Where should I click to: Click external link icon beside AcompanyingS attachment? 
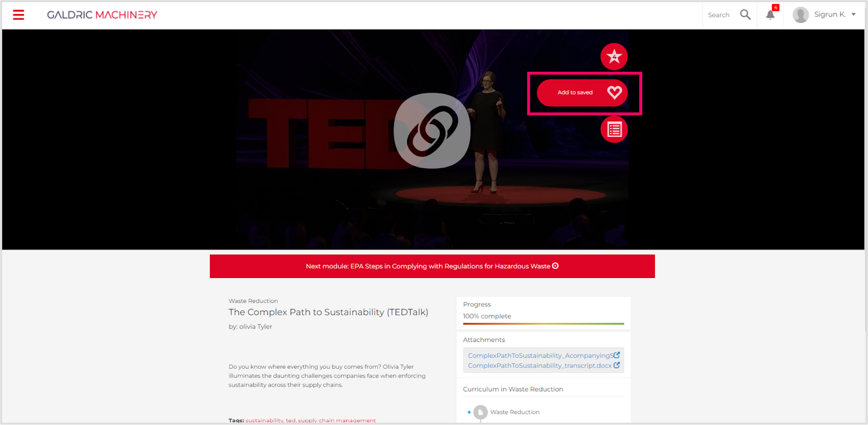click(617, 355)
